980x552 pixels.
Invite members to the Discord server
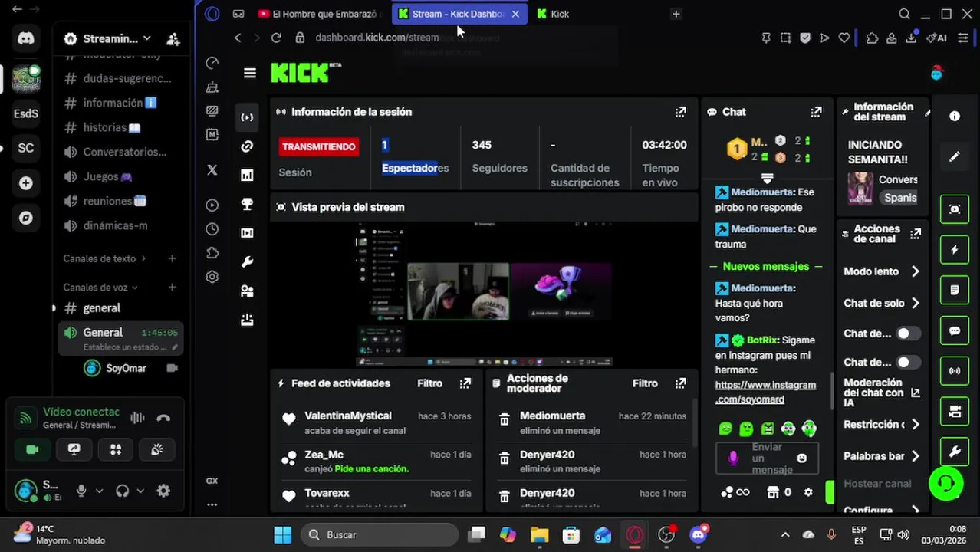click(173, 38)
